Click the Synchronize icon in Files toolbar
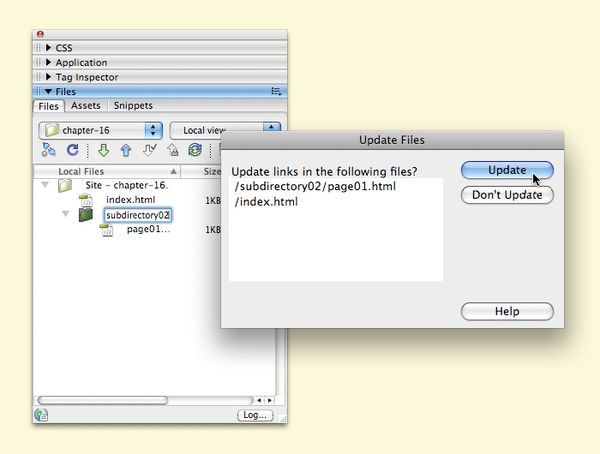 click(x=195, y=151)
